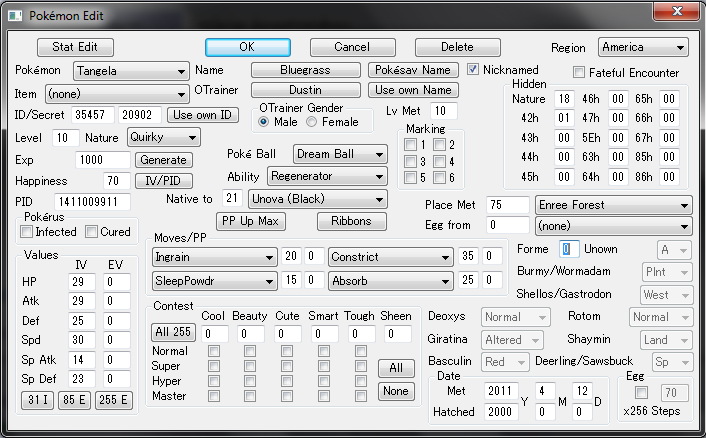Click the IV/PID button

tap(161, 181)
